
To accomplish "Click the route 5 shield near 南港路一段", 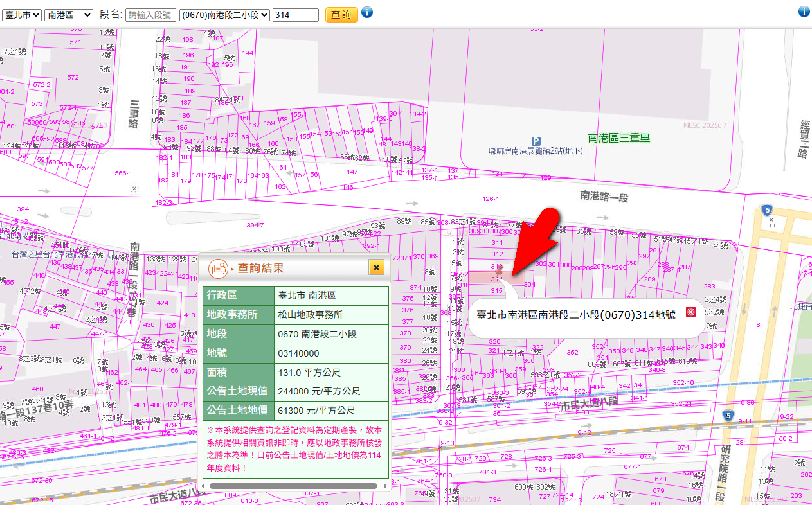I will pos(766,210).
